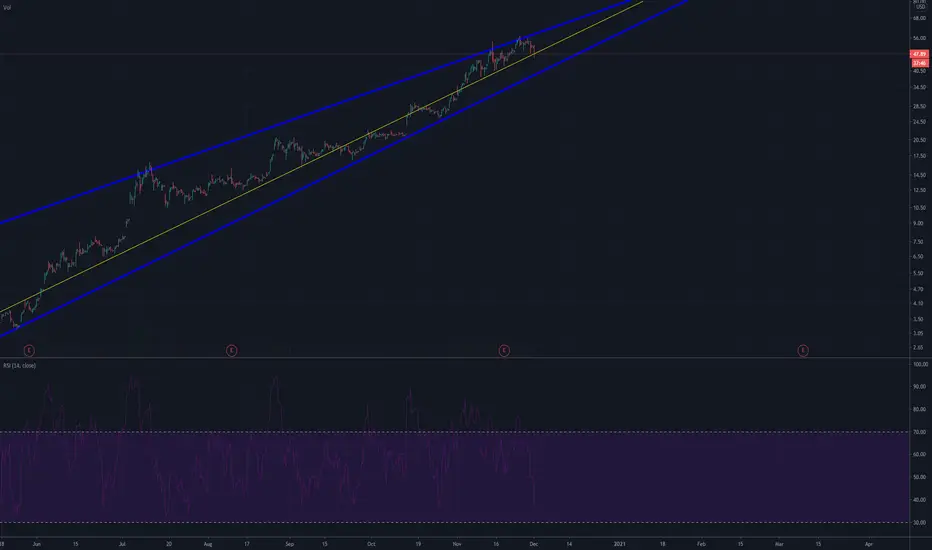The width and height of the screenshot is (932, 550).
Task: Click the RSI 70.00 scale value
Action: pos(920,432)
